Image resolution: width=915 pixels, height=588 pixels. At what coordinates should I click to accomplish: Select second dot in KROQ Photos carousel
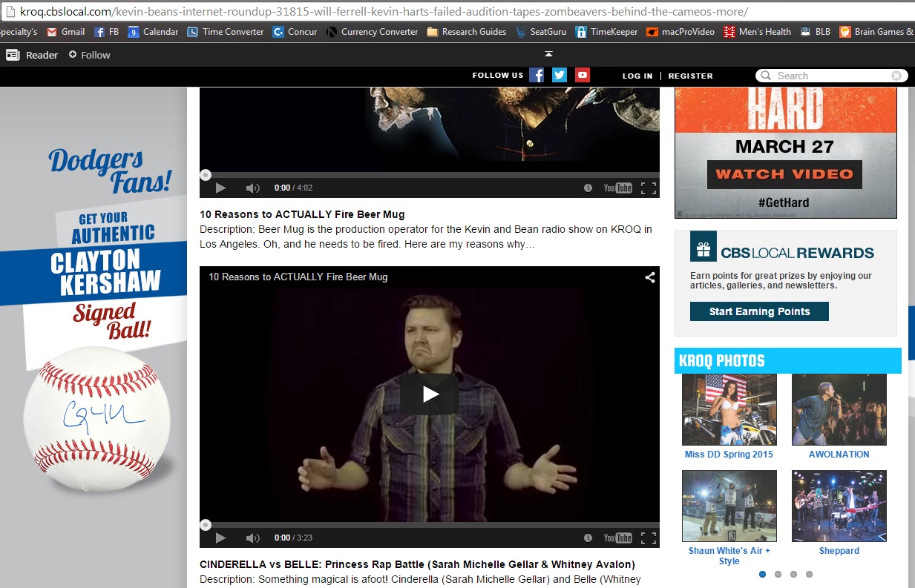tap(778, 574)
